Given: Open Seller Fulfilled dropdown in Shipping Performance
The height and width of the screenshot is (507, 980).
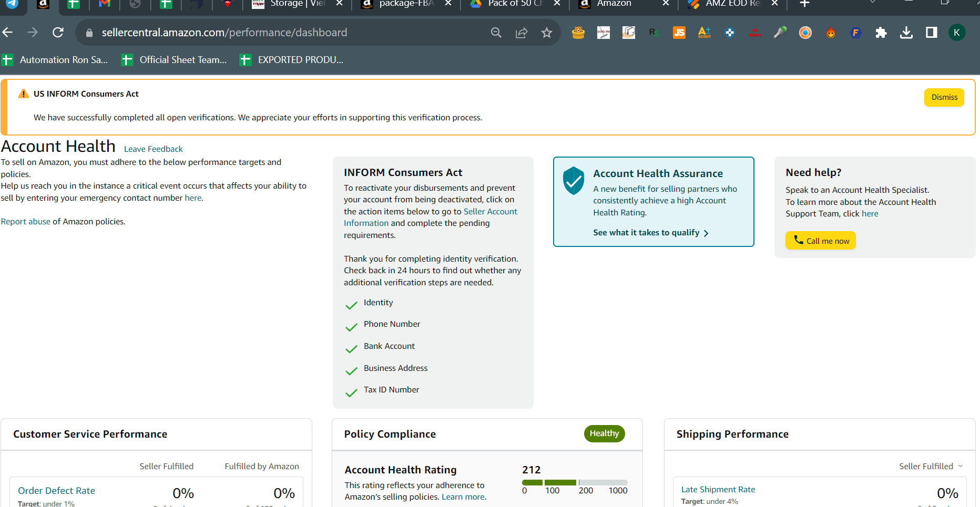Looking at the screenshot, I should (931, 467).
